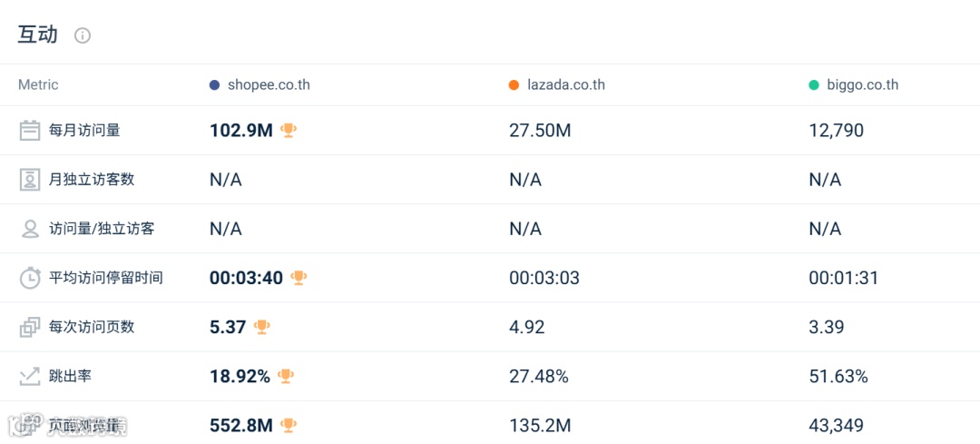Click the biggo.co.th column header
980x444 pixels.
coord(862,84)
